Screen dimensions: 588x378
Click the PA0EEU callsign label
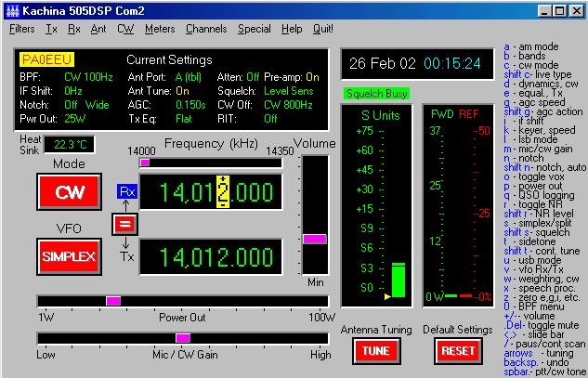(x=46, y=59)
